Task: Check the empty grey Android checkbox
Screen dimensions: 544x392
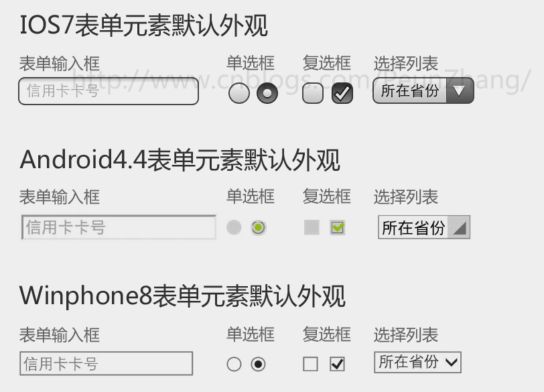Action: point(312,227)
